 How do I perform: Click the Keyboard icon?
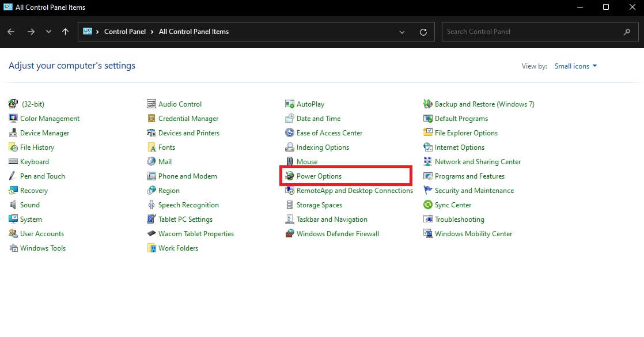(13, 162)
